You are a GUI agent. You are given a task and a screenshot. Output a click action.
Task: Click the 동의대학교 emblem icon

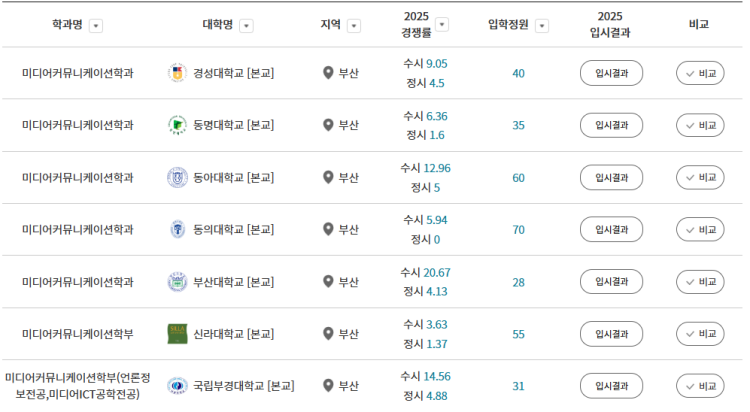177,229
